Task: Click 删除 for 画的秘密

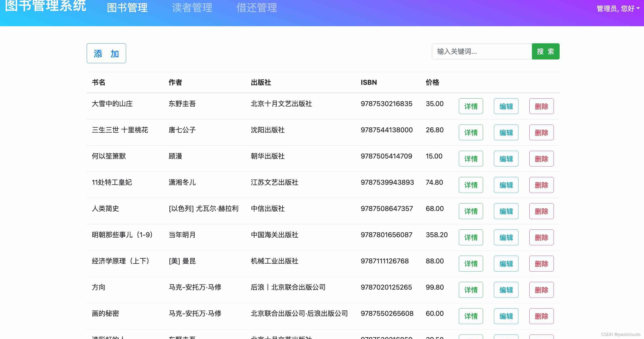Action: (x=541, y=316)
